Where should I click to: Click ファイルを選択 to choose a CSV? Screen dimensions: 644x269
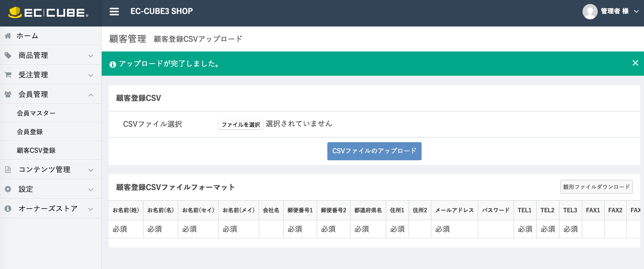click(x=241, y=124)
